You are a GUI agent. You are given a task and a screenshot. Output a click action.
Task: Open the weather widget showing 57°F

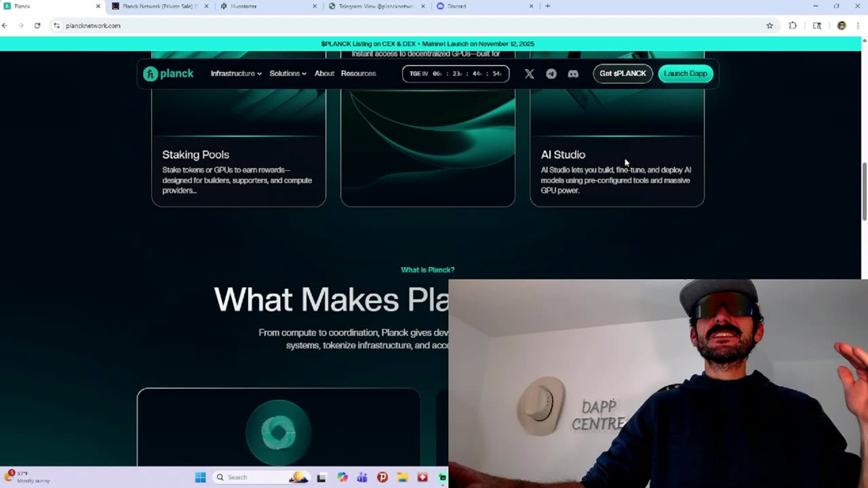click(x=27, y=477)
